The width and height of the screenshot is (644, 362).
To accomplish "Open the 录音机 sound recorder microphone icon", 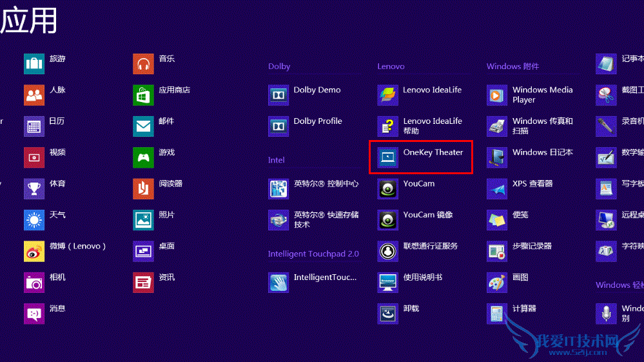I will [x=606, y=126].
